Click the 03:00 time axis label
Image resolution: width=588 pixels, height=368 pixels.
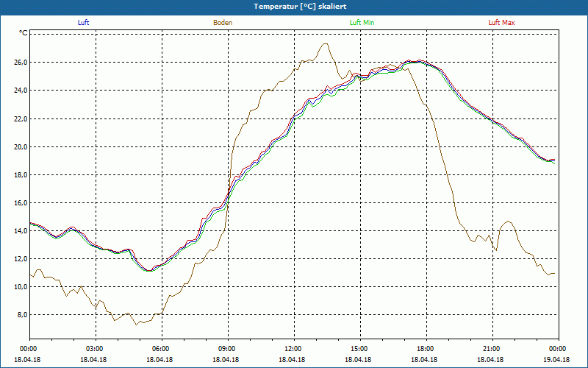[x=96, y=349]
